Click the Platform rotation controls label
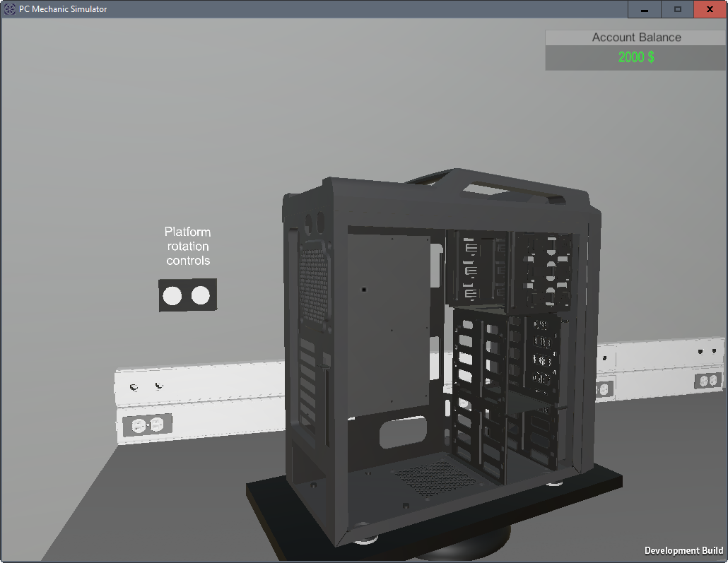This screenshot has height=563, width=728. click(x=188, y=246)
